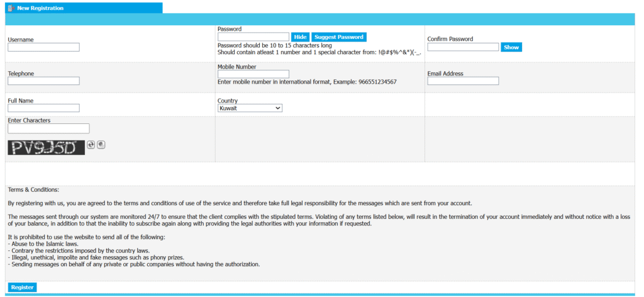This screenshot has height=297, width=644.
Task: Focus the Full Name text box
Action: click(x=43, y=108)
